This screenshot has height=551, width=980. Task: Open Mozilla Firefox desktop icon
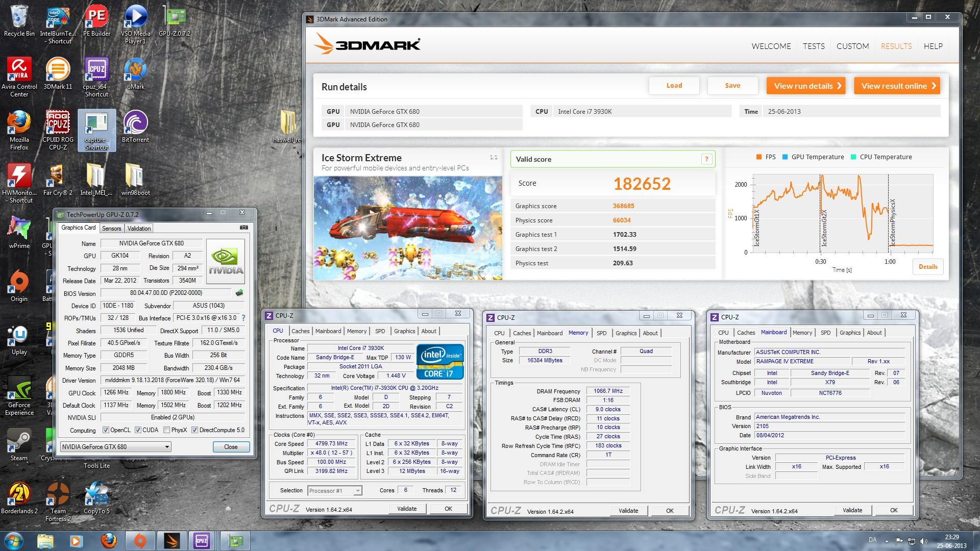[19, 130]
